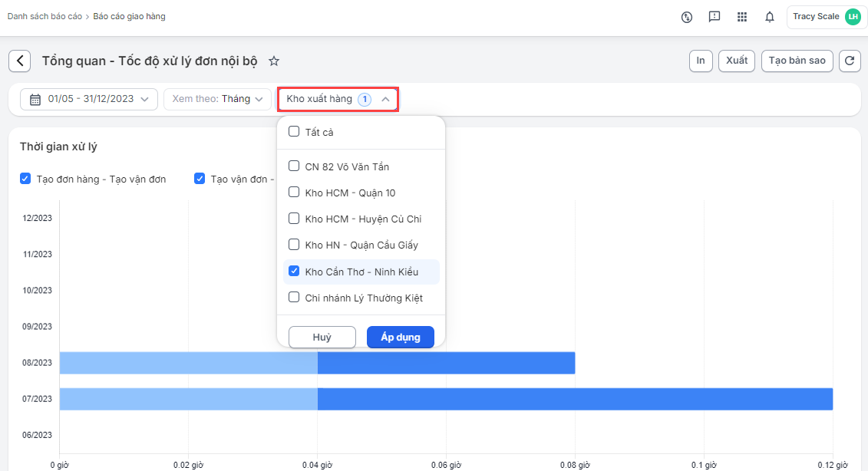Check the 'Tất cả' checkbox
Image resolution: width=868 pixels, height=471 pixels.
click(x=294, y=132)
